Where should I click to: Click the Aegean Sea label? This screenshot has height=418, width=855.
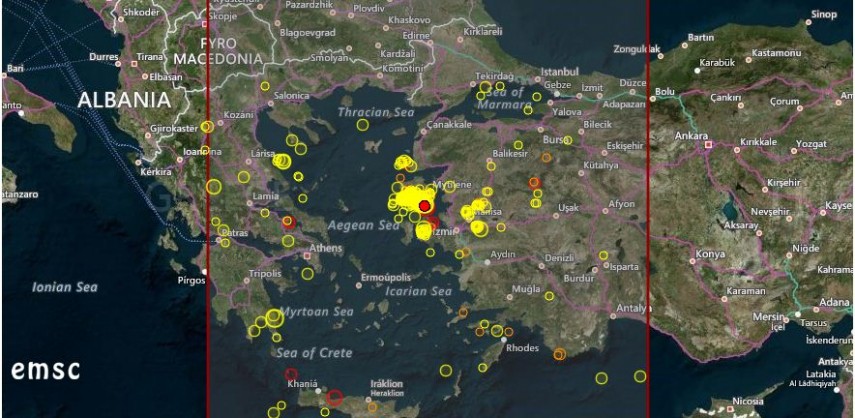pos(362,226)
